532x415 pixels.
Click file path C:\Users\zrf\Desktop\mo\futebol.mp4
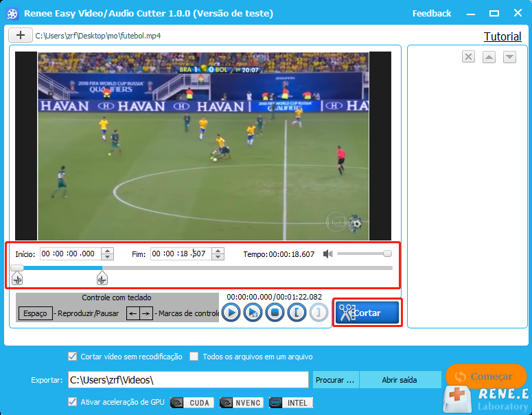(98, 36)
